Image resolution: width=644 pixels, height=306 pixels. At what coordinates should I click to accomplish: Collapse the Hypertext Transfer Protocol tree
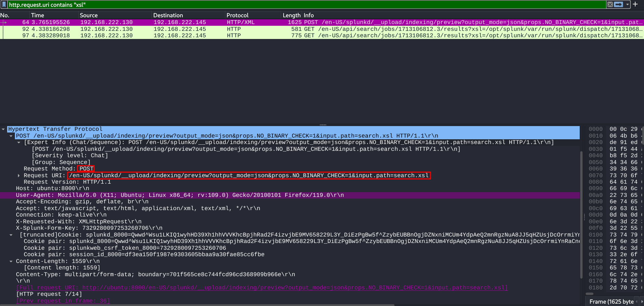(3, 129)
